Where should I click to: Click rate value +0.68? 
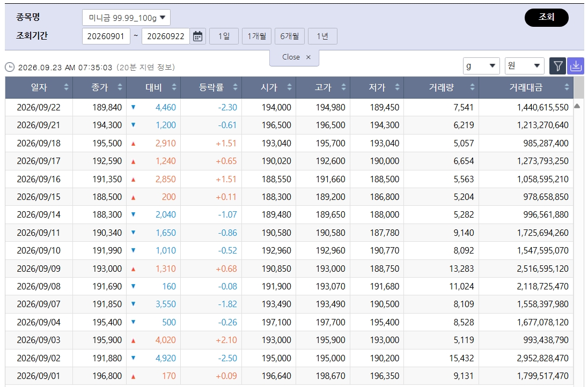tap(226, 269)
